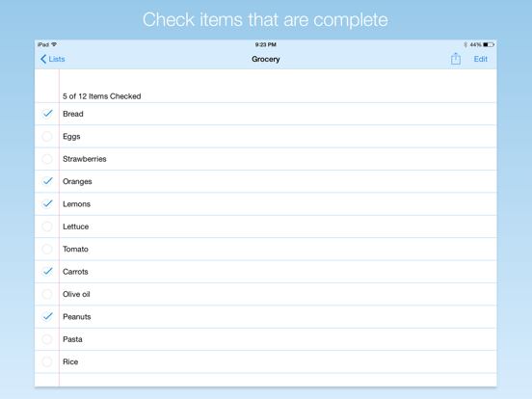Tap the share icon in navigation bar

click(x=456, y=59)
